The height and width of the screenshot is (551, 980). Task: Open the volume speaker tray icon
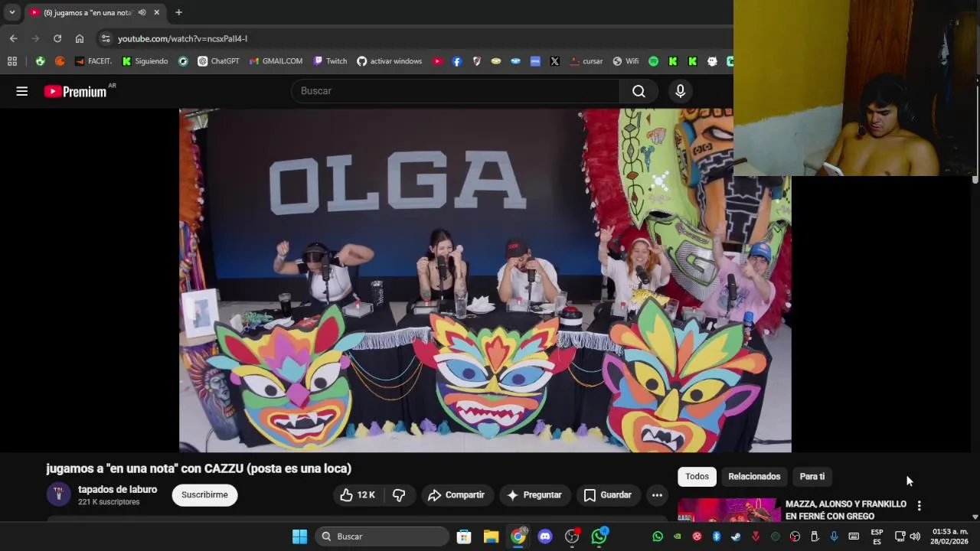coord(915,536)
